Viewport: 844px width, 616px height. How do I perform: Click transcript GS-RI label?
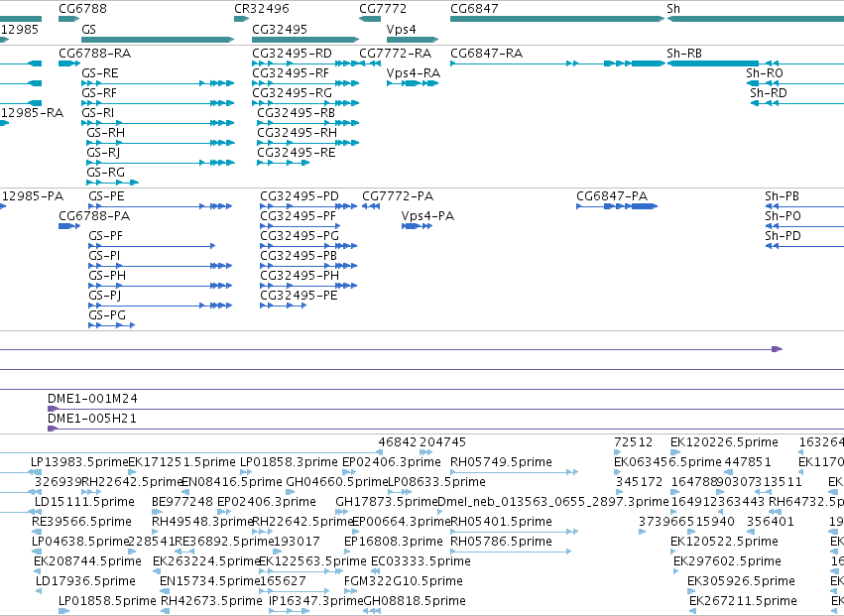(98, 113)
